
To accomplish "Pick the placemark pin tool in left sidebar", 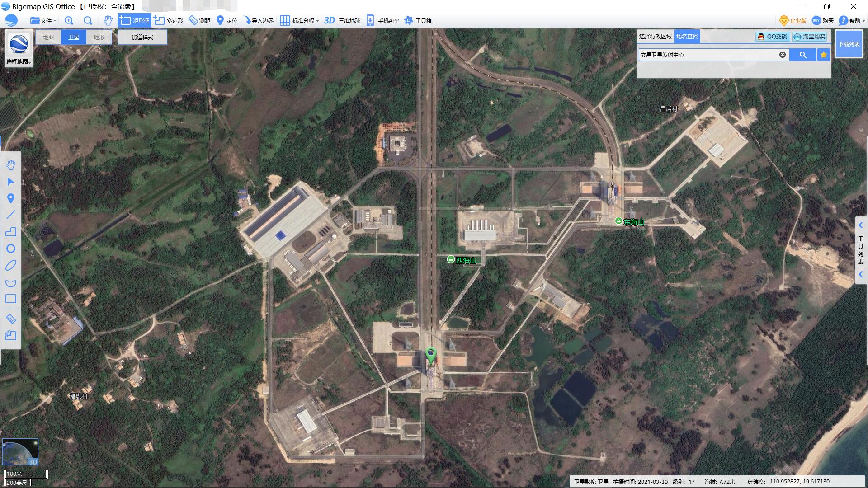I will (x=11, y=198).
